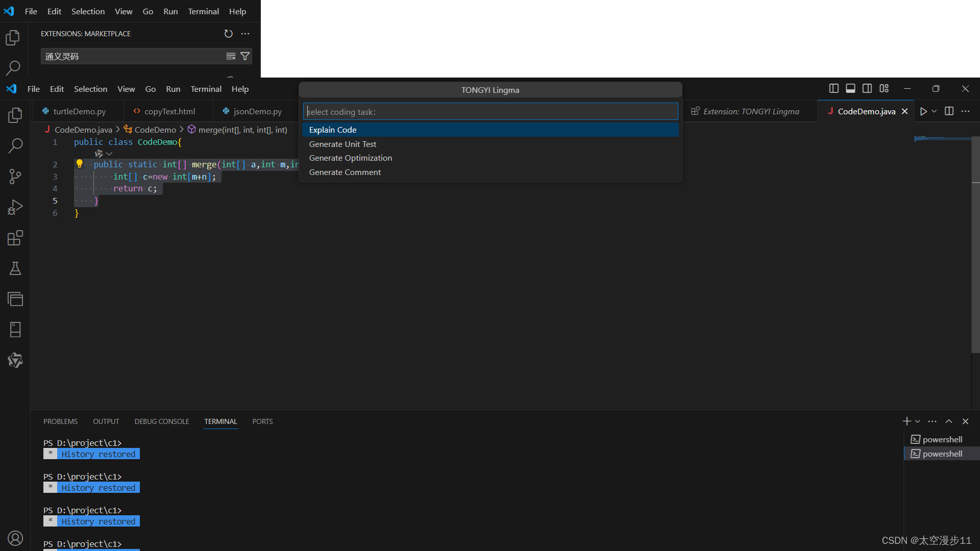This screenshot has height=551, width=980.
Task: Click the 'Generate Unit Test' option
Action: (344, 143)
